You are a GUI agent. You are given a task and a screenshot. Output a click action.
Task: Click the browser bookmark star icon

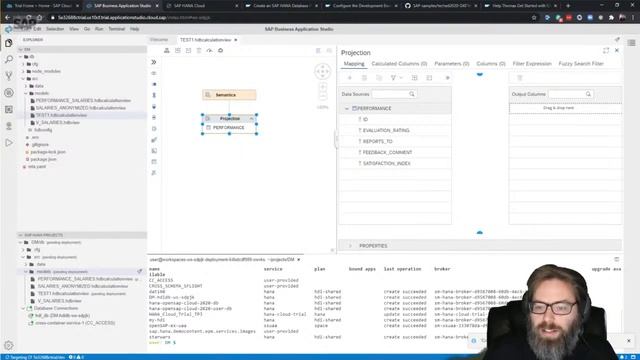(534, 18)
